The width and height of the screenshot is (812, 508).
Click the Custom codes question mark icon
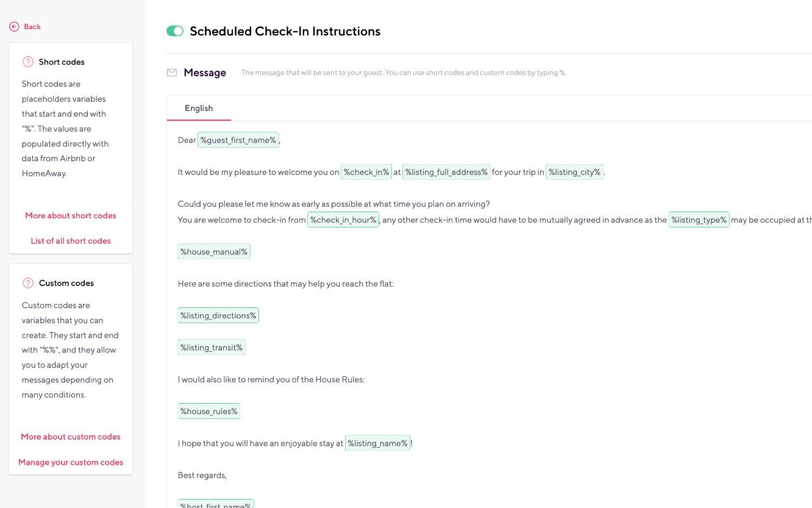(28, 283)
